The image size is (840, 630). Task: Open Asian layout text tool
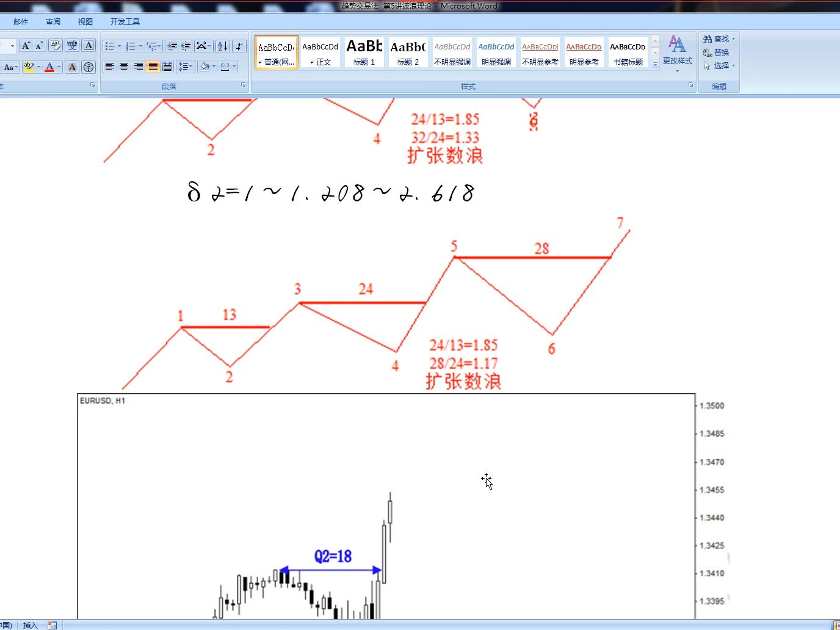click(201, 46)
